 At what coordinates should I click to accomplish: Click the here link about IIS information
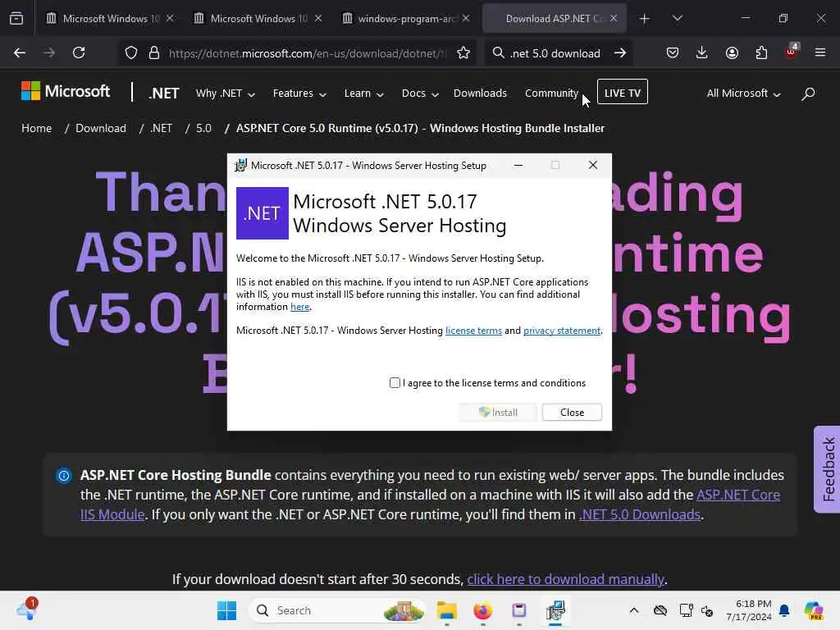pos(300,307)
